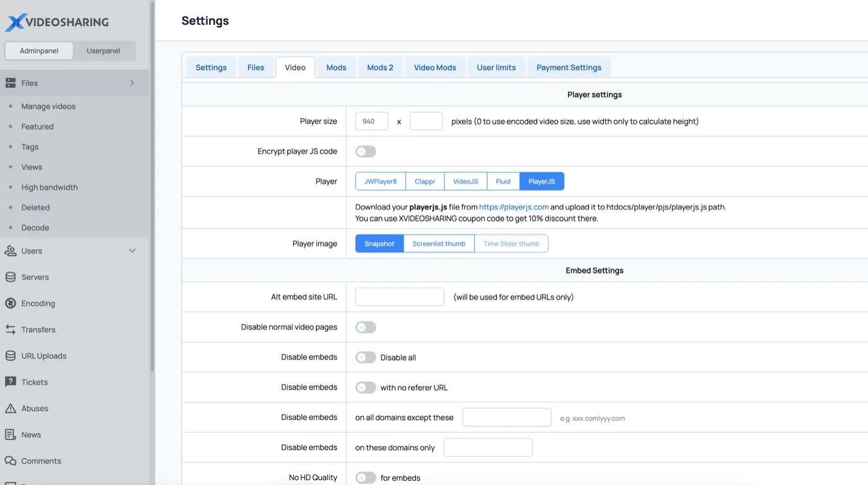Click the Encoding sidebar icon

(11, 304)
